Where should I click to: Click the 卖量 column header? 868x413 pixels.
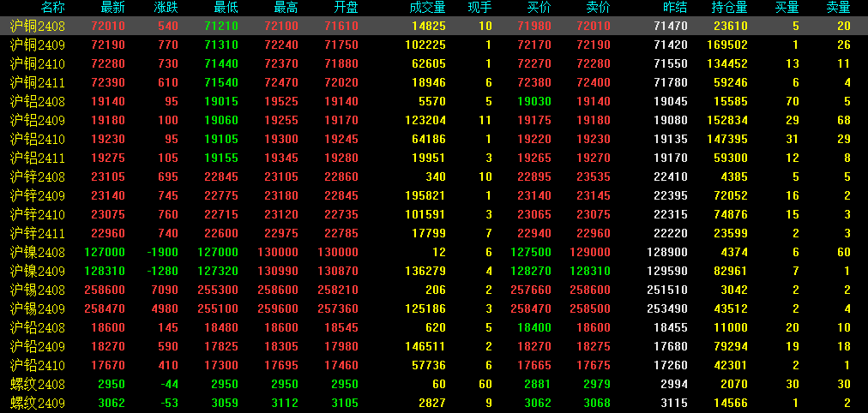(838, 8)
